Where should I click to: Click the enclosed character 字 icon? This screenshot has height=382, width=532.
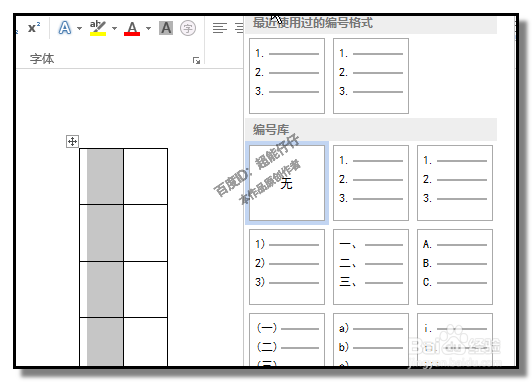tap(188, 28)
